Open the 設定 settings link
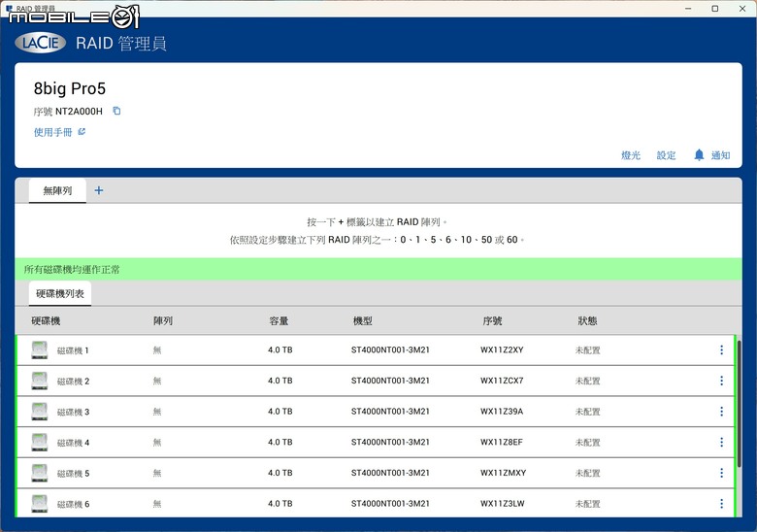Image resolution: width=757 pixels, height=532 pixels. [666, 155]
